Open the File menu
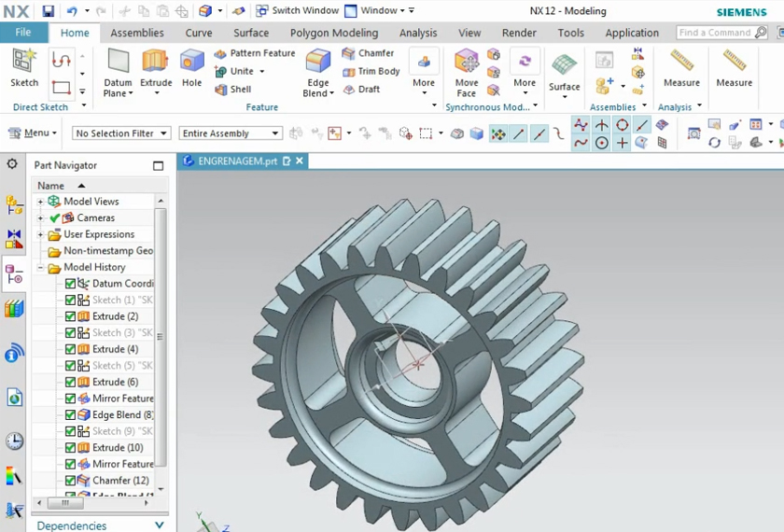 point(23,33)
